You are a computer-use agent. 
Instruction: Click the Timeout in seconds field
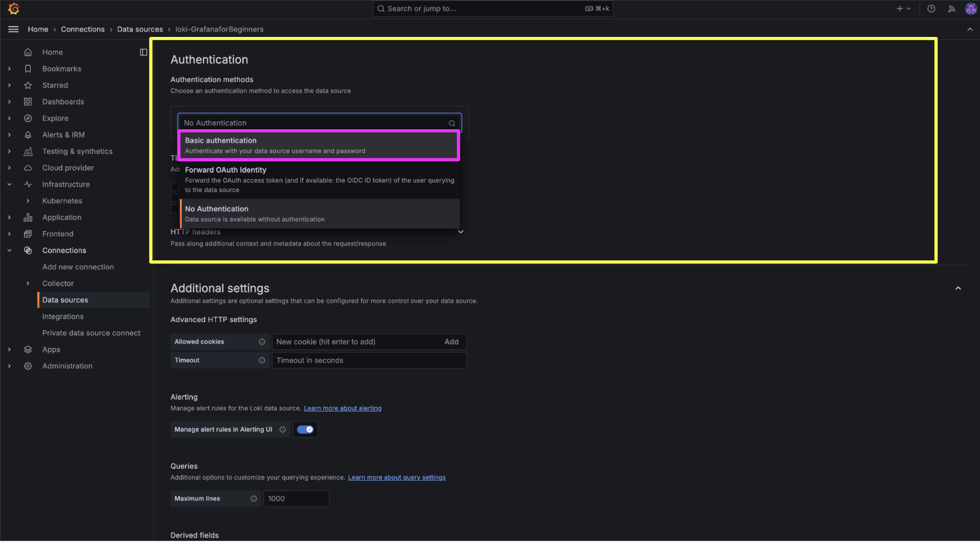click(369, 360)
